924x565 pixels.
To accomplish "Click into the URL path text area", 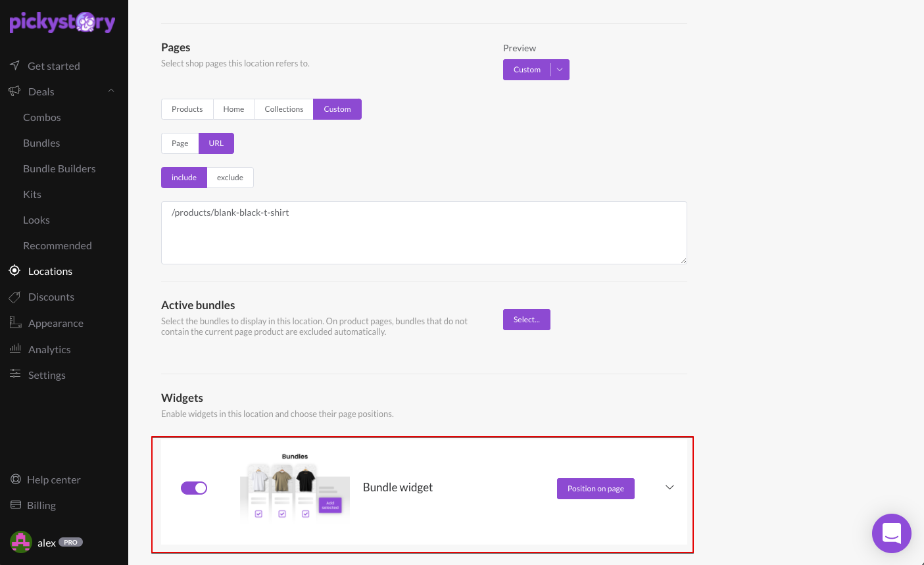I will (424, 233).
